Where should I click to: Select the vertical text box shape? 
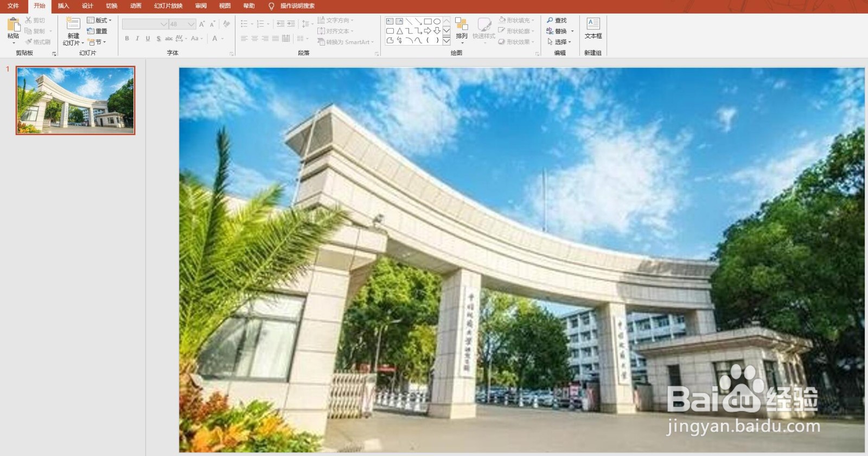pos(399,21)
